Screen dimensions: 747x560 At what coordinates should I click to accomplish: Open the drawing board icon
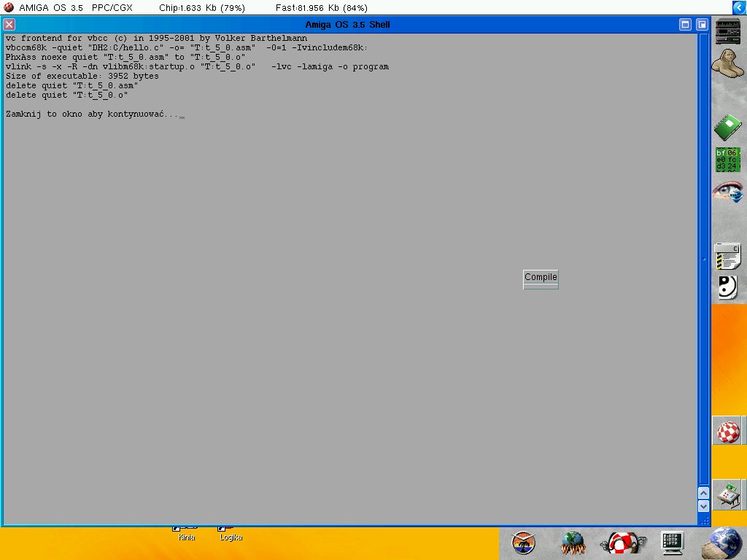(729, 496)
